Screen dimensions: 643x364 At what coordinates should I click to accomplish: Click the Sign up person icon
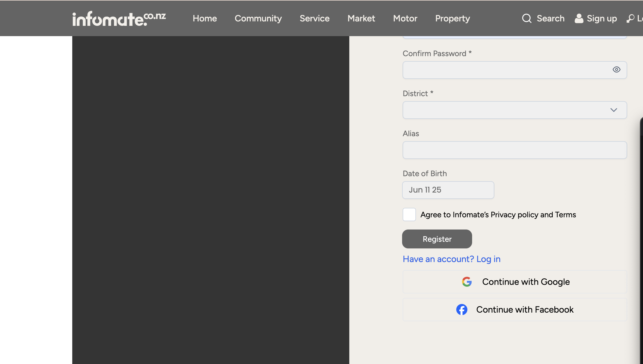[x=579, y=19]
